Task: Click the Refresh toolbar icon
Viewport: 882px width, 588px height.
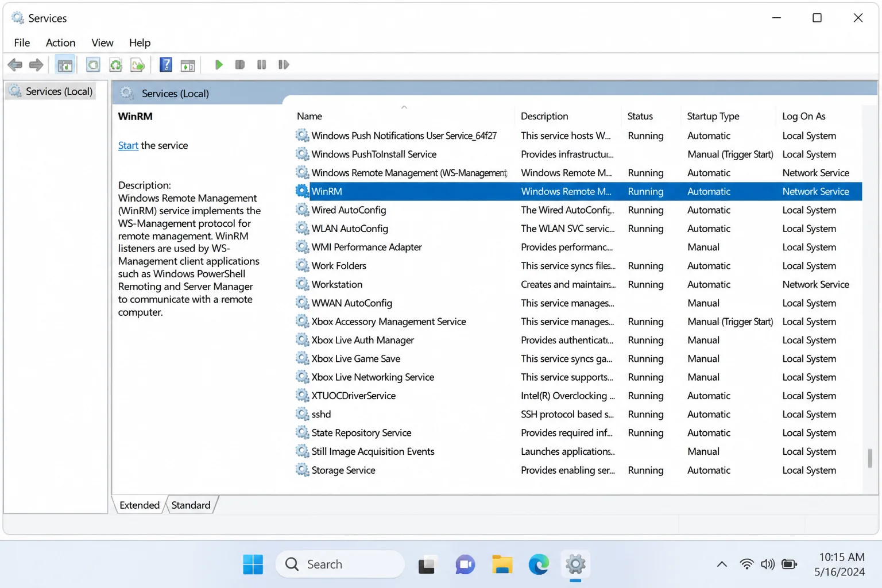Action: tap(115, 65)
